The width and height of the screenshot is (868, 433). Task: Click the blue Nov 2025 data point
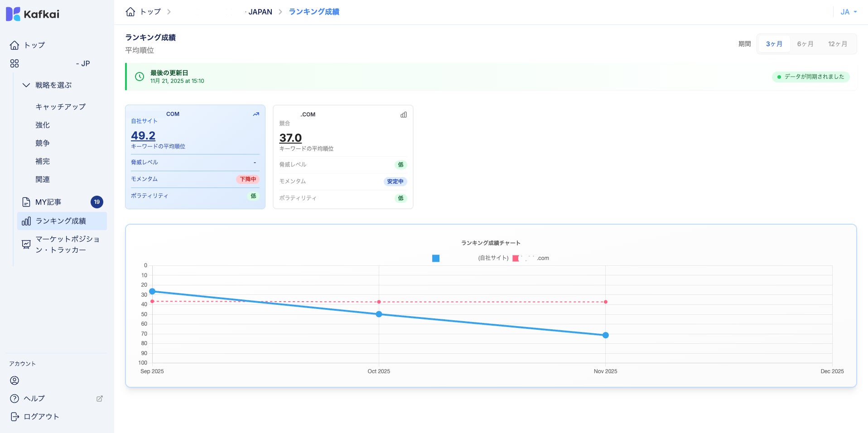pyautogui.click(x=605, y=335)
